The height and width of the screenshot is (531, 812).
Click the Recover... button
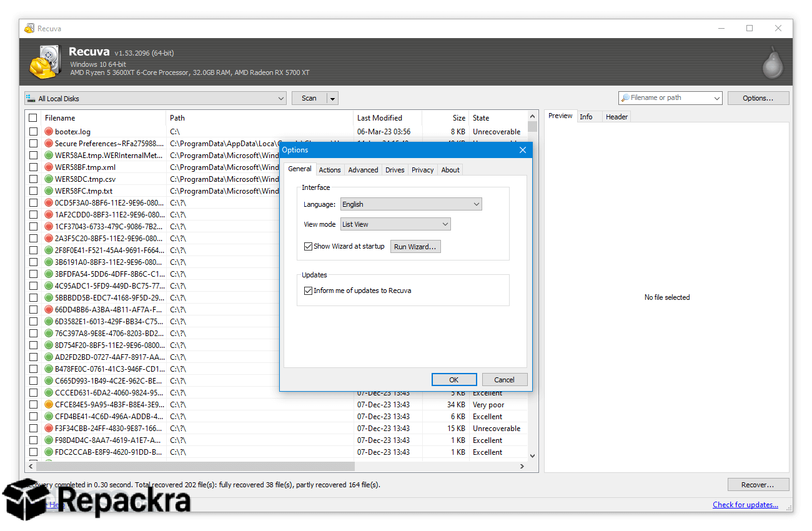(758, 485)
